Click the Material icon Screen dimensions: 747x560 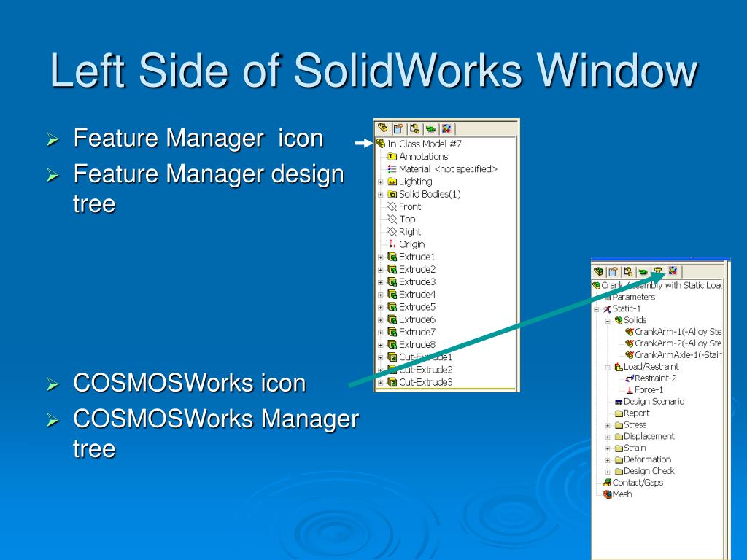pyautogui.click(x=392, y=169)
